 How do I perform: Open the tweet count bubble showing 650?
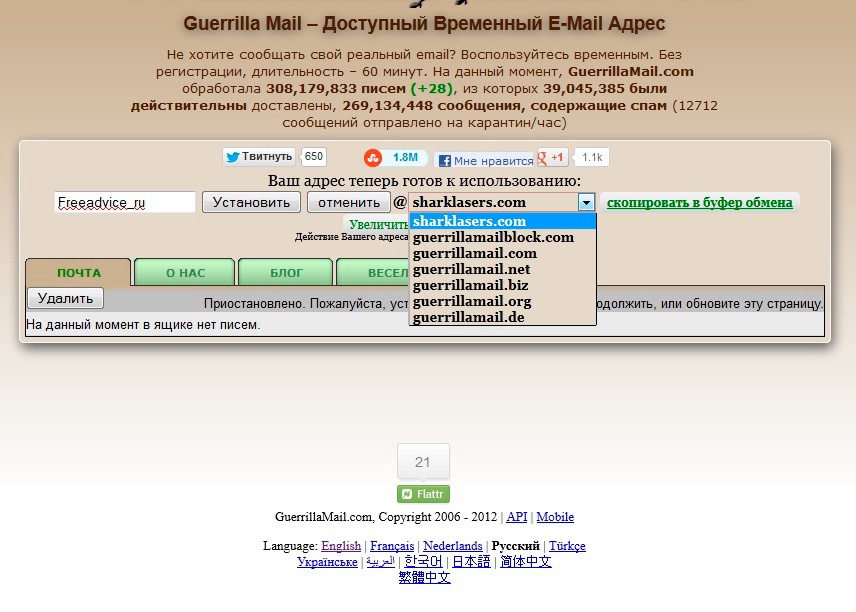point(313,157)
